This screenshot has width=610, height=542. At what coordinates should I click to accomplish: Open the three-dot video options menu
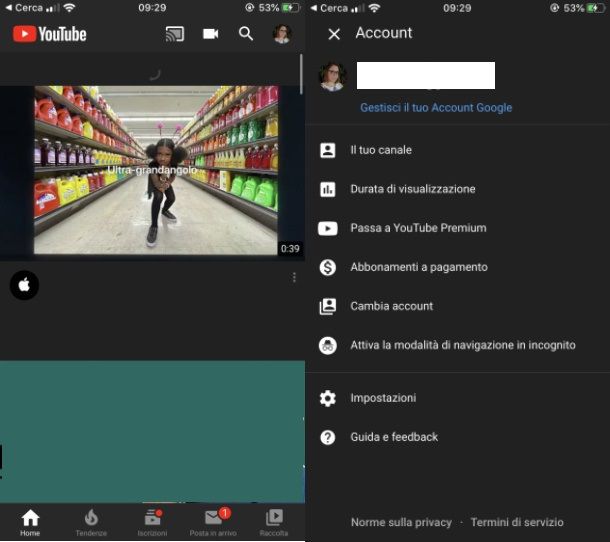click(x=294, y=277)
